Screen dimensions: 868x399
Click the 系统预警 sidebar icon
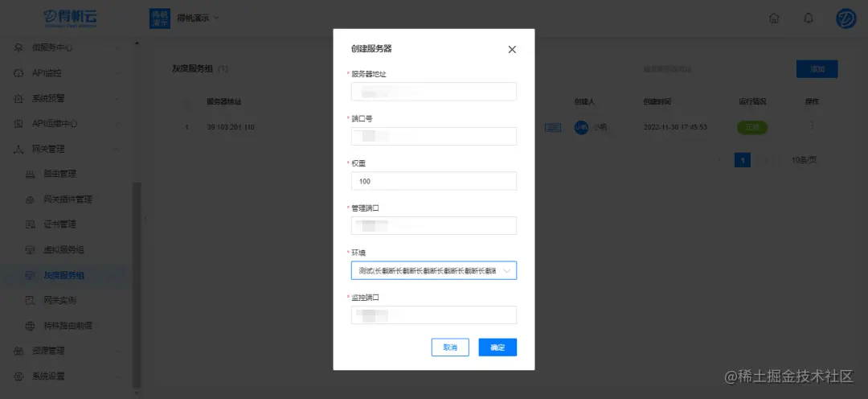(x=18, y=99)
